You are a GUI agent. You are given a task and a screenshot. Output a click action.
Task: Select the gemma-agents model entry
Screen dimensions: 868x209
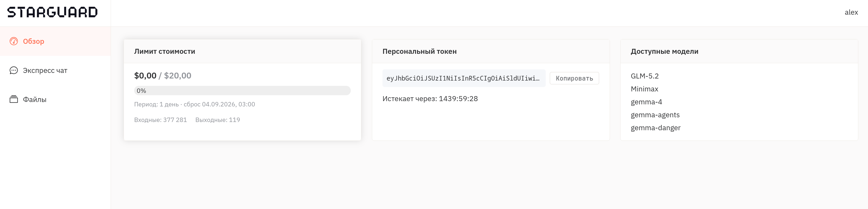coord(655,115)
